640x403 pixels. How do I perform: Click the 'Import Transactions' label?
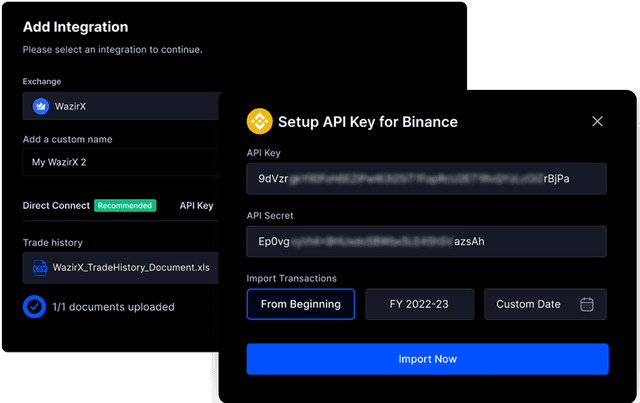pos(291,278)
